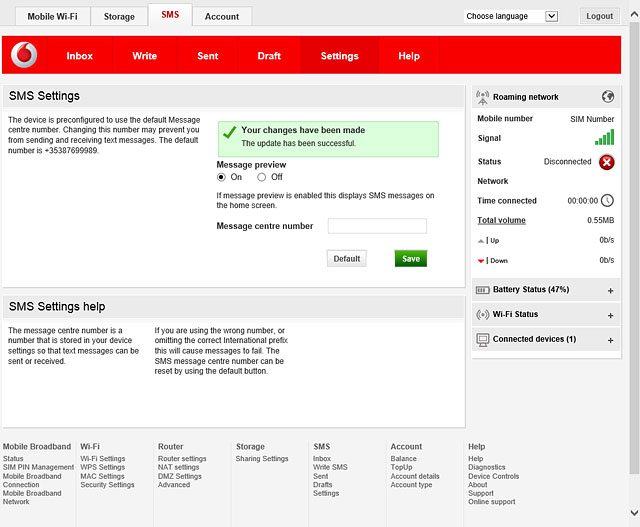Go to SMS Inbox in red menu
The image size is (640, 527).
coord(80,56)
